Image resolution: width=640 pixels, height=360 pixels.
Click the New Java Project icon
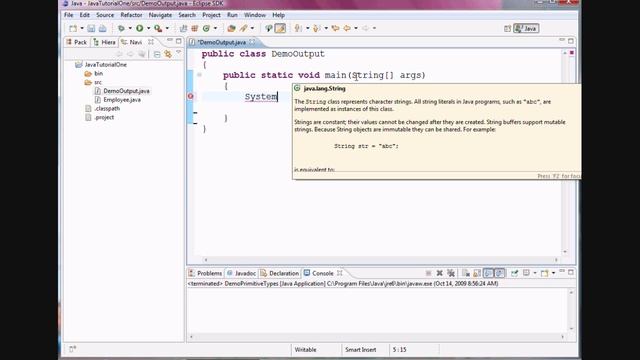click(183, 28)
